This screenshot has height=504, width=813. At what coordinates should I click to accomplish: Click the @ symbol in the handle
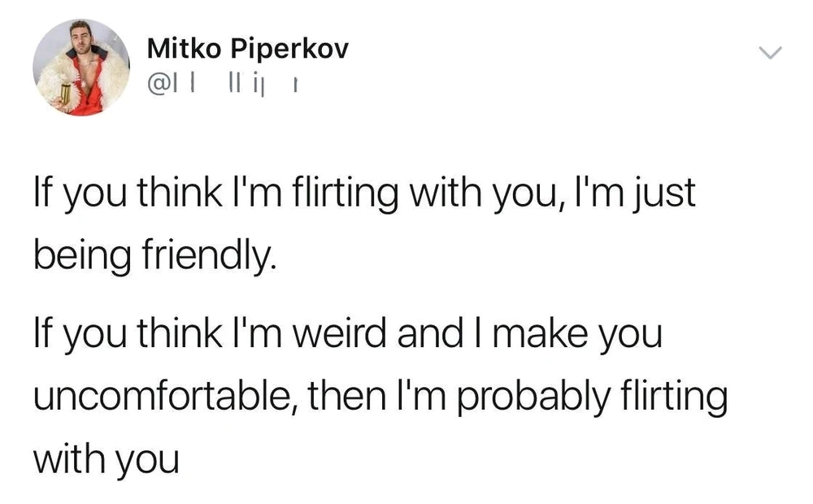pyautogui.click(x=156, y=83)
